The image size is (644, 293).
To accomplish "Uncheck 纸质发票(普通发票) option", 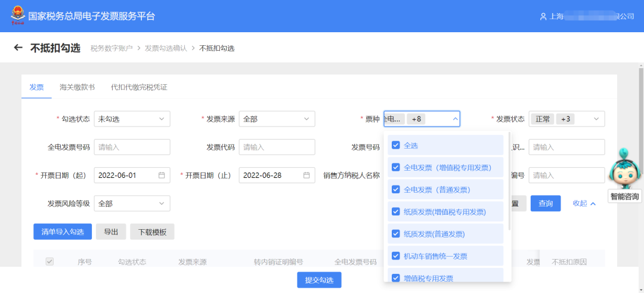I will tap(395, 234).
